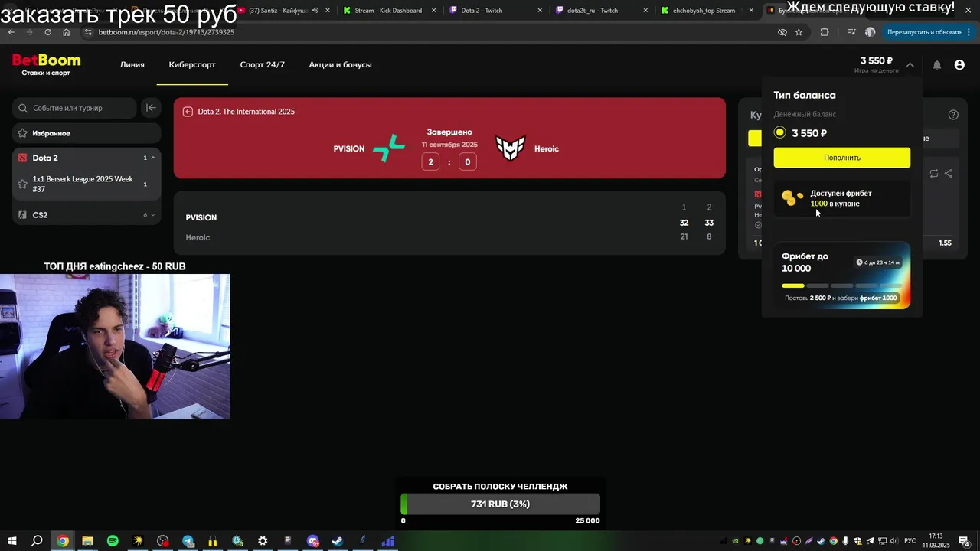The width and height of the screenshot is (980, 551).
Task: Click the betboom.ru address bar
Action: coord(429,32)
